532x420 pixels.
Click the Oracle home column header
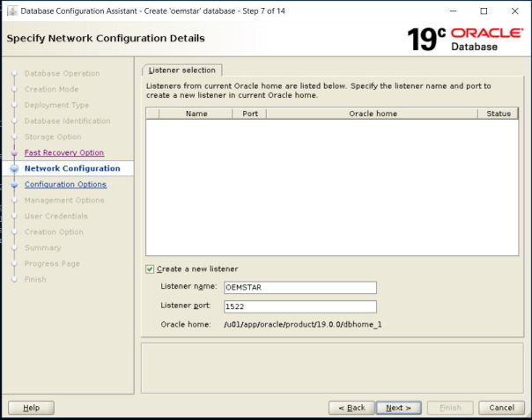coord(373,114)
